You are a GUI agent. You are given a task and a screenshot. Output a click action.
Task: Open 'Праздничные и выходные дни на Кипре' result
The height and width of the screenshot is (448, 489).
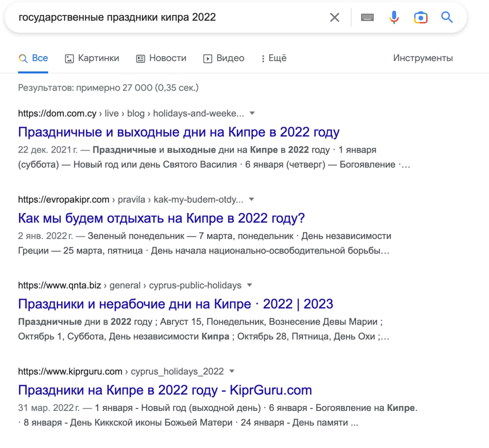tap(178, 132)
